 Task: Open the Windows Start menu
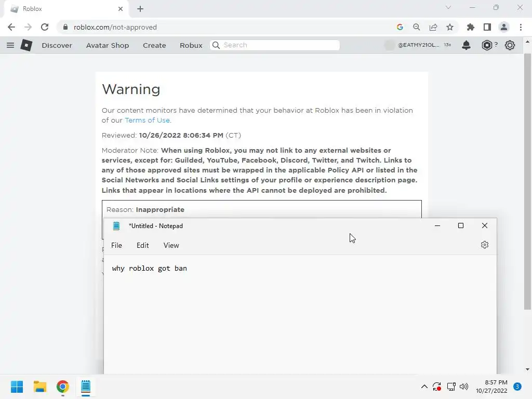17,387
